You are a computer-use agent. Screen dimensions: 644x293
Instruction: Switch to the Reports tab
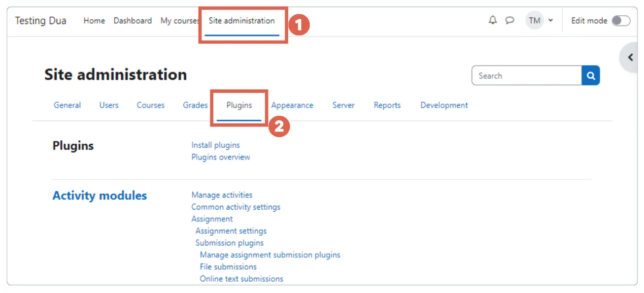[x=387, y=105]
